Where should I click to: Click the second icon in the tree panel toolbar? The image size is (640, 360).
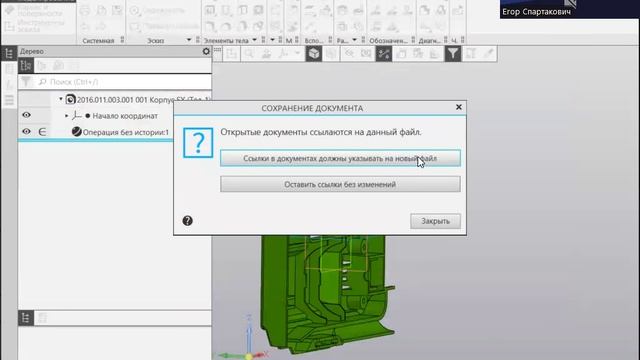tap(42, 65)
